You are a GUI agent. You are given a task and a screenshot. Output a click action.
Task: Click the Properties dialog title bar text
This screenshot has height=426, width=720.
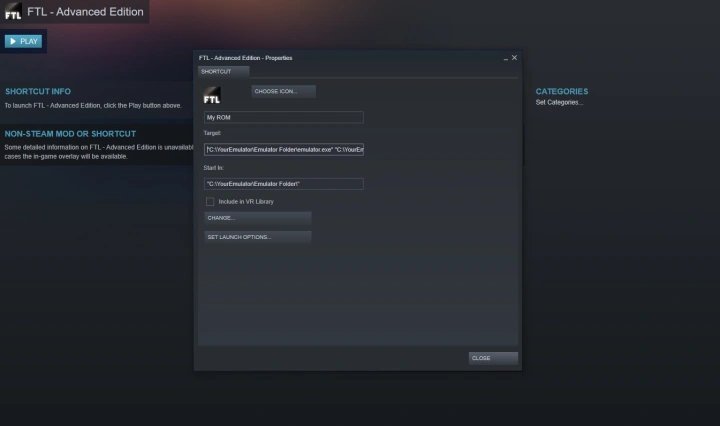(245, 58)
